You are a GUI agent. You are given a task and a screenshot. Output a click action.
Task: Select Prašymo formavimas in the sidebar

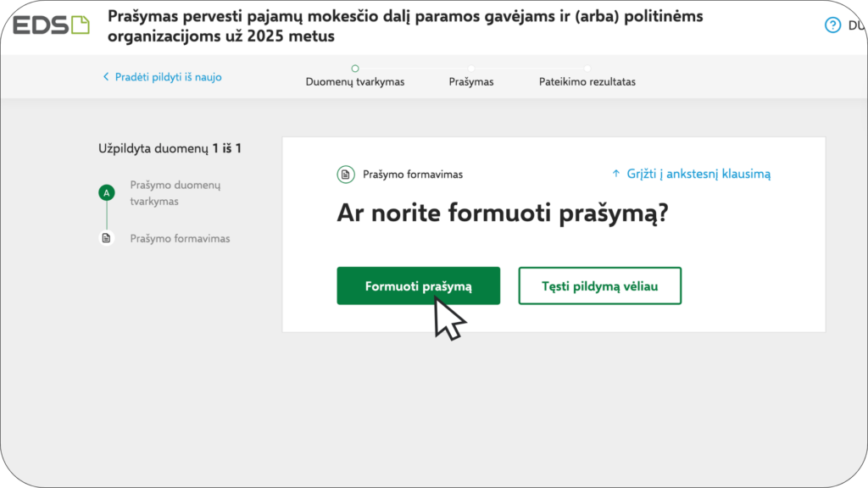click(180, 239)
